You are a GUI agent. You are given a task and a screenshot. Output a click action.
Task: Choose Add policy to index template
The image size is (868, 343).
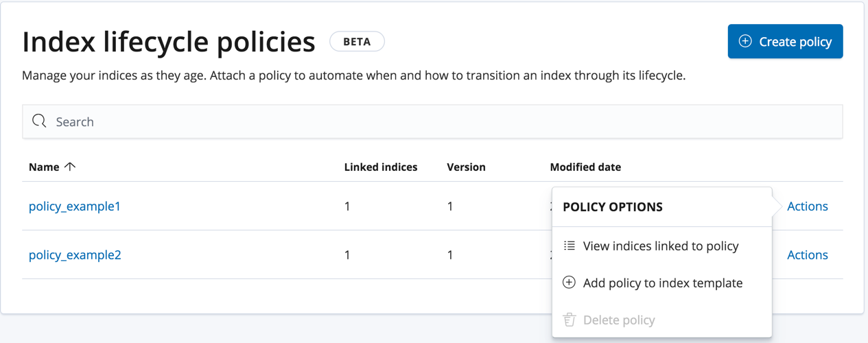[662, 283]
